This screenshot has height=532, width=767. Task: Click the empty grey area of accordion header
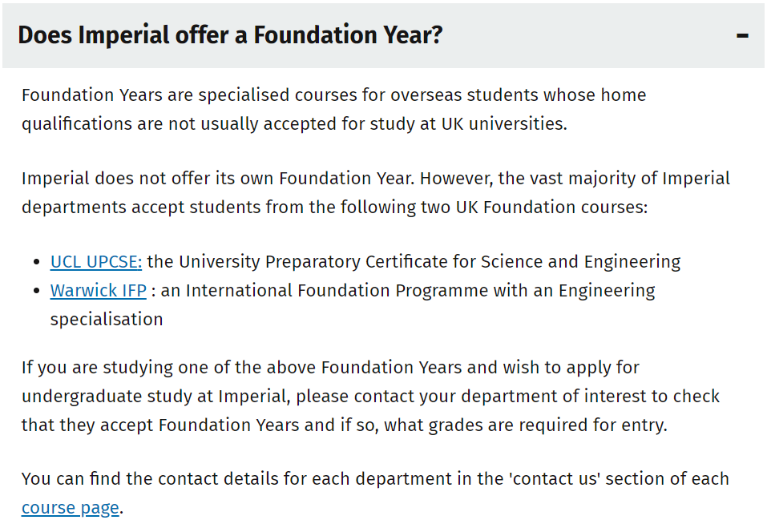[587, 35]
